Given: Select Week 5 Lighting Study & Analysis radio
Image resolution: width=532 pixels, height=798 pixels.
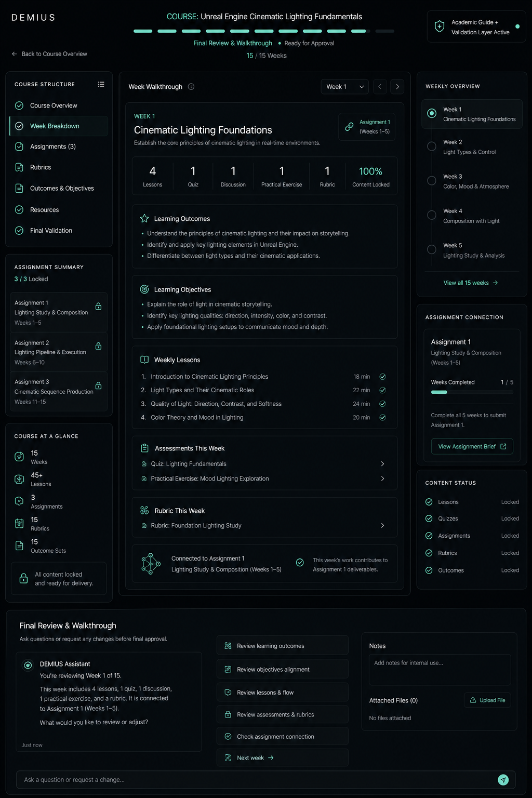Looking at the screenshot, I should [432, 249].
